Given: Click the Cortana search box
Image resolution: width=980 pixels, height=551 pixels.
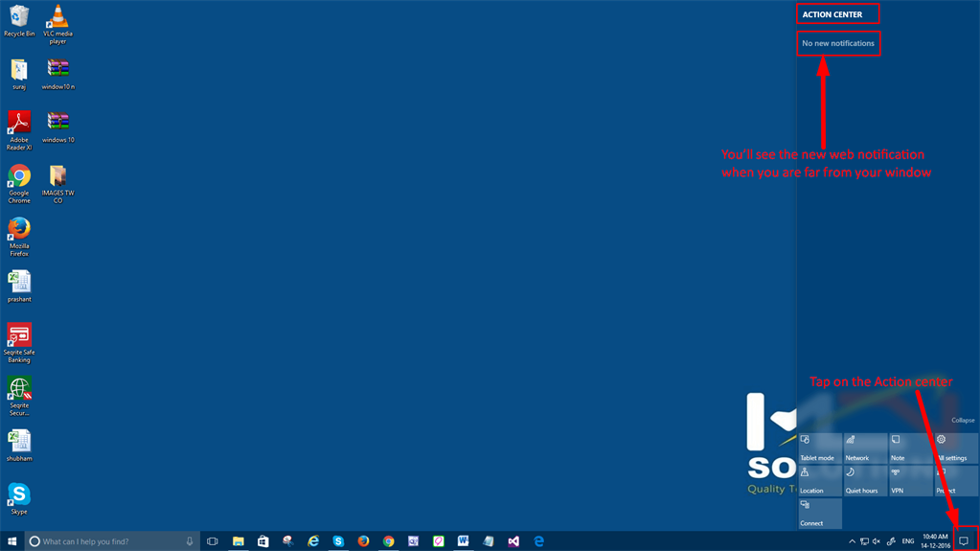Looking at the screenshot, I should [x=112, y=541].
